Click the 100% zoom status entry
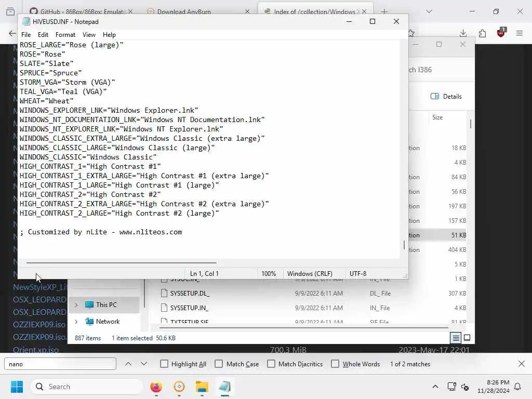The width and height of the screenshot is (532, 399). pyautogui.click(x=269, y=273)
